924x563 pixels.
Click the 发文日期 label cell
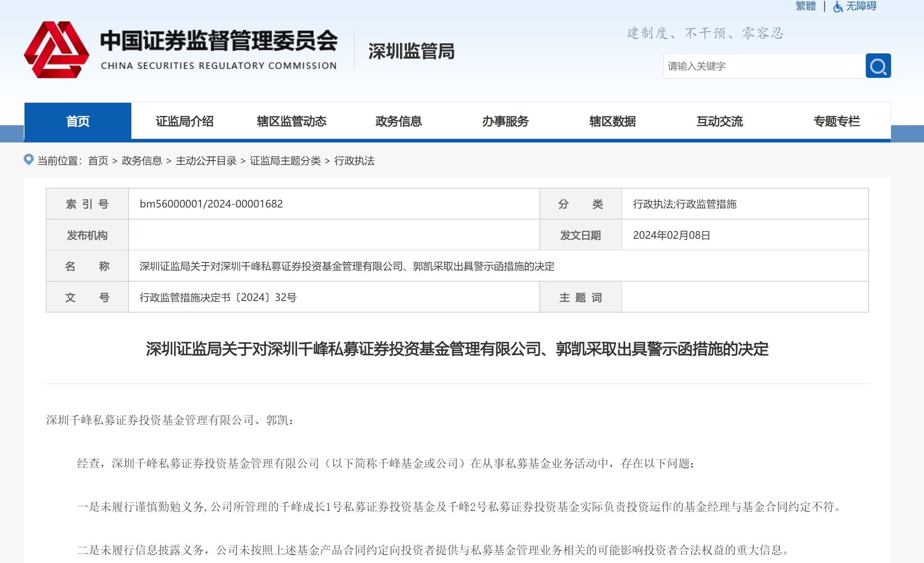581,235
